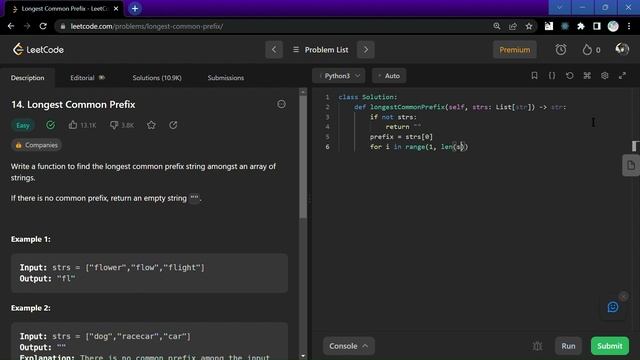Viewport: 640px width, 360px height.
Task: Open the Solutions (10.9K) tab
Action: [157, 78]
